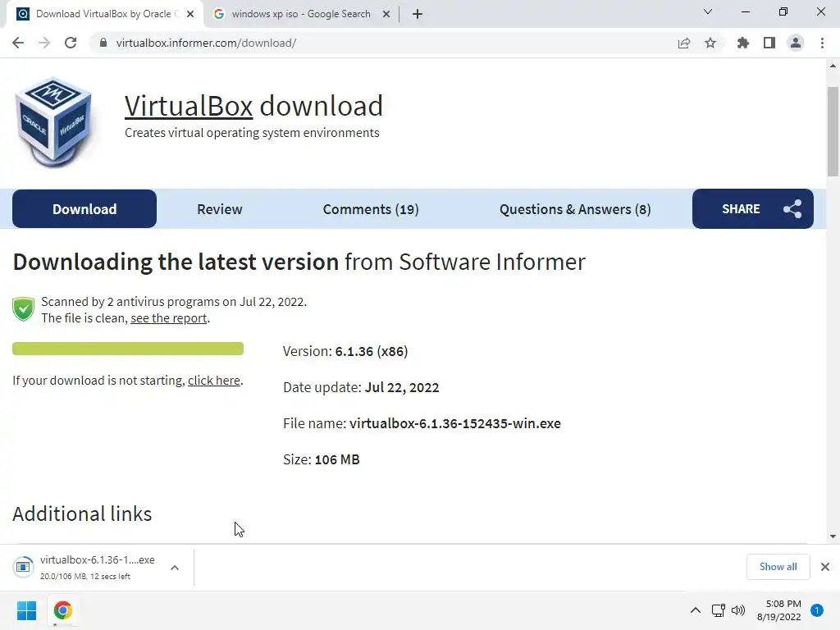Open a new browser tab

[418, 14]
